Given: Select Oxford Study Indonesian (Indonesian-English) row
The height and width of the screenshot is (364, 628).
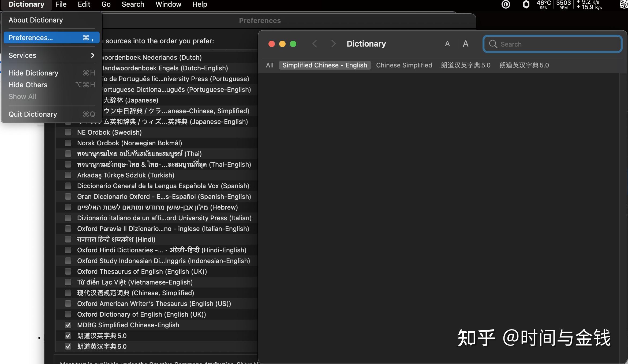Looking at the screenshot, I should point(156,261).
